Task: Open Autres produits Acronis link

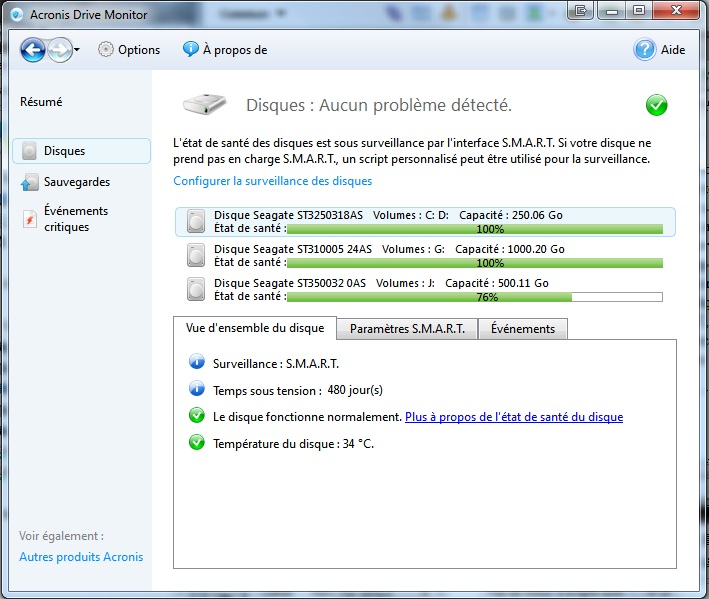Action: tap(81, 557)
